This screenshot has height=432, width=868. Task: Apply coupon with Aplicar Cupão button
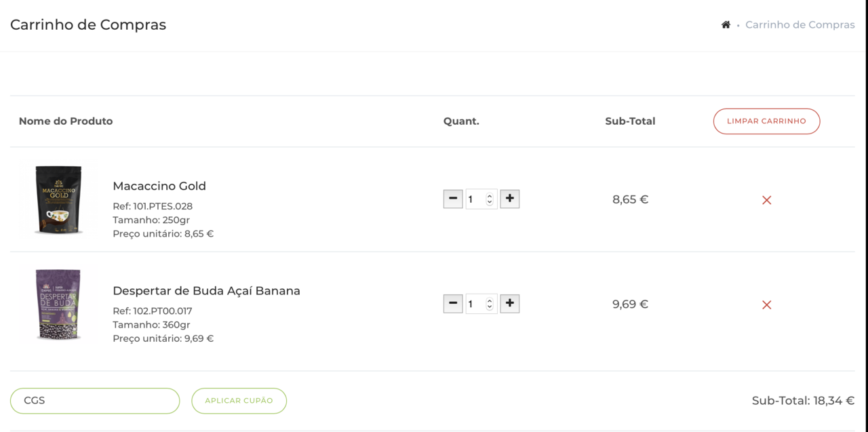coord(239,401)
